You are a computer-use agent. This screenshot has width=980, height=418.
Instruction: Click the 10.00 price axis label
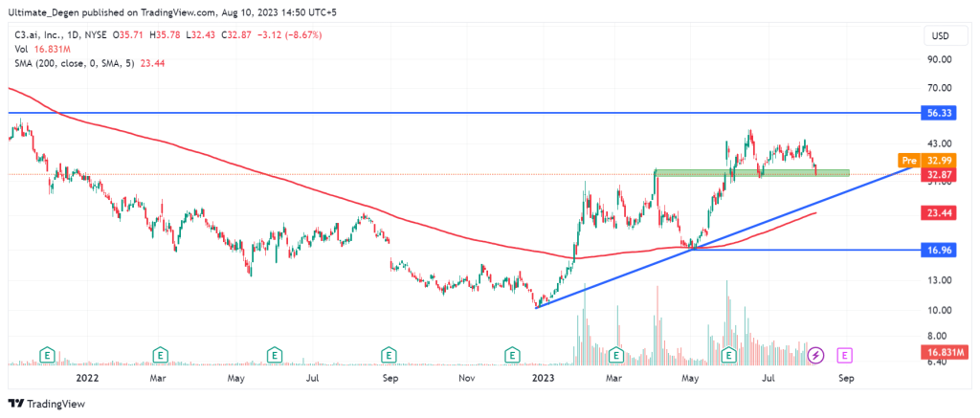coord(939,310)
